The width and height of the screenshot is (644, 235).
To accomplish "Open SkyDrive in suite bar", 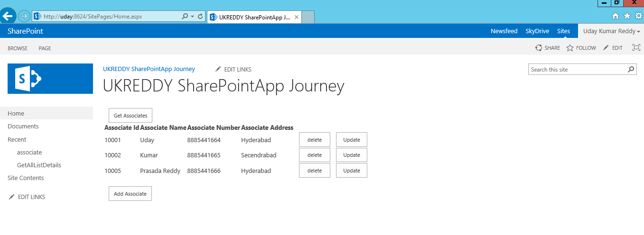I will point(537,31).
